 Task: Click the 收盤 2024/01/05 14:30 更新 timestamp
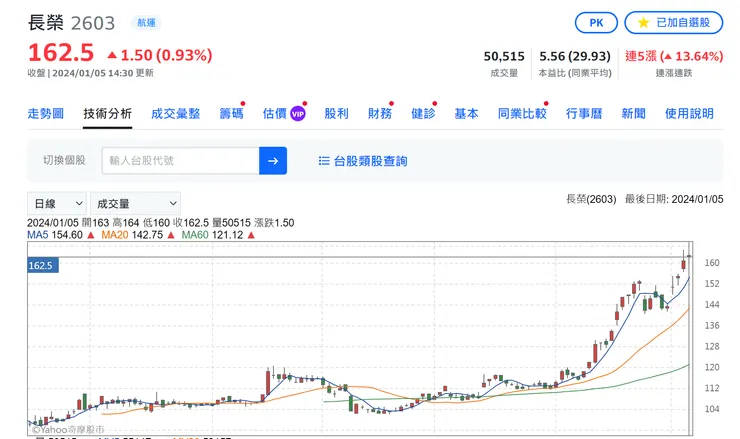click(90, 73)
